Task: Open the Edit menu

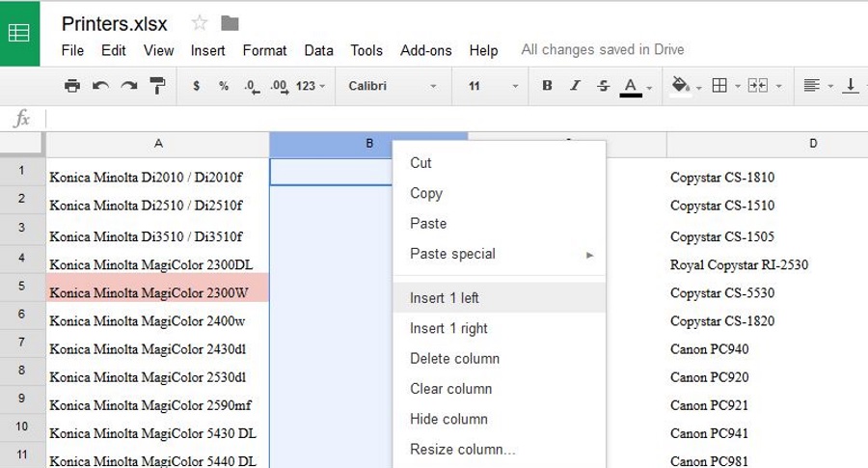Action: pos(114,50)
